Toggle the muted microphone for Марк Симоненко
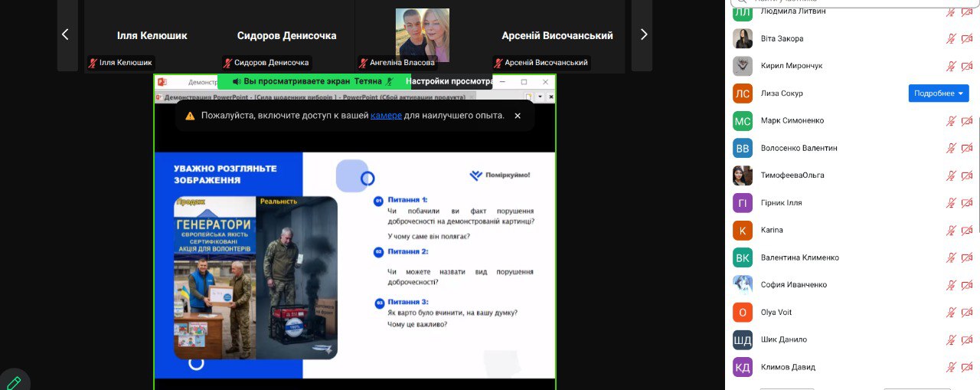This screenshot has height=390, width=980. pyautogui.click(x=951, y=121)
